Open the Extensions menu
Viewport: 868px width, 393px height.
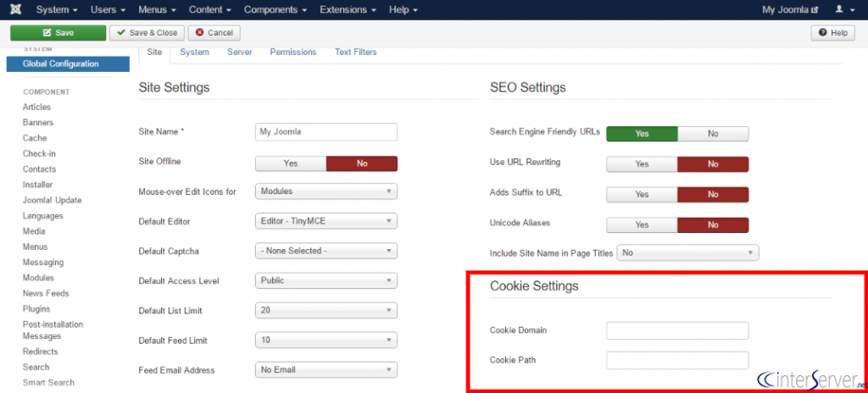[348, 9]
